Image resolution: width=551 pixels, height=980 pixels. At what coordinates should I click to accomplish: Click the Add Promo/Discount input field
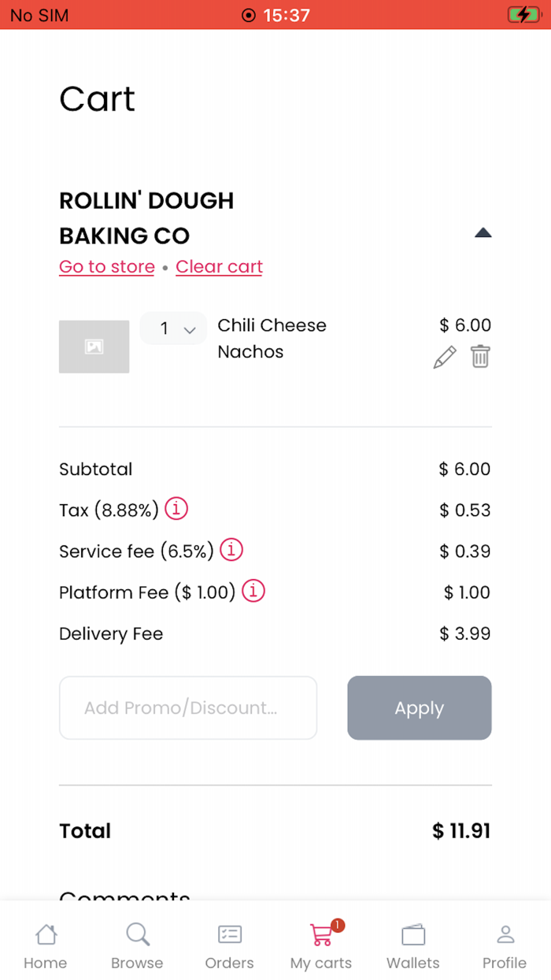[x=188, y=707]
